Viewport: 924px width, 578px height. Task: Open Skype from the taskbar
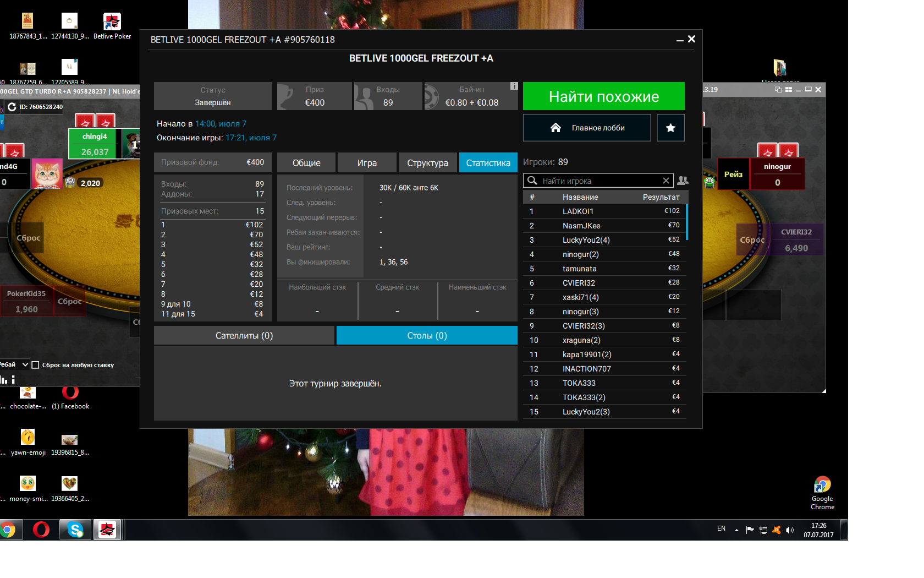pos(75,530)
